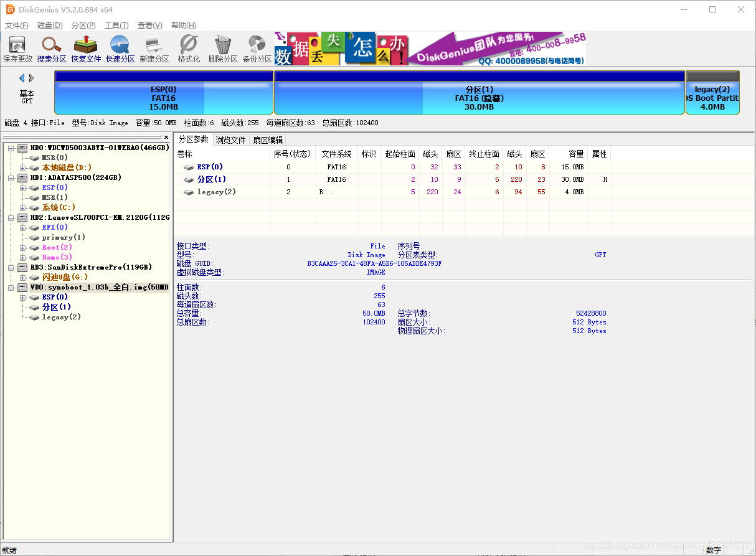Expand the 本地磁盘(D:) tree node
This screenshot has height=556, width=756.
(x=23, y=167)
